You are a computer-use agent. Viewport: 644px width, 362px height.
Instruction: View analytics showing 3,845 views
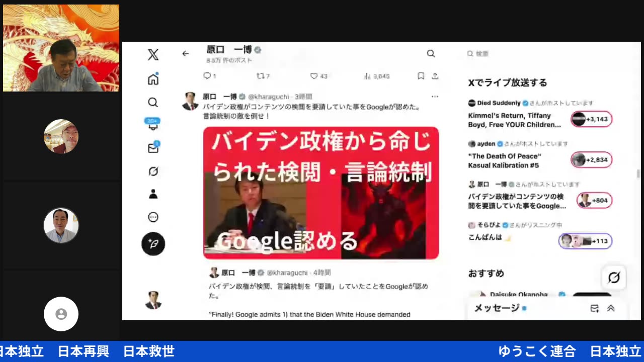376,76
